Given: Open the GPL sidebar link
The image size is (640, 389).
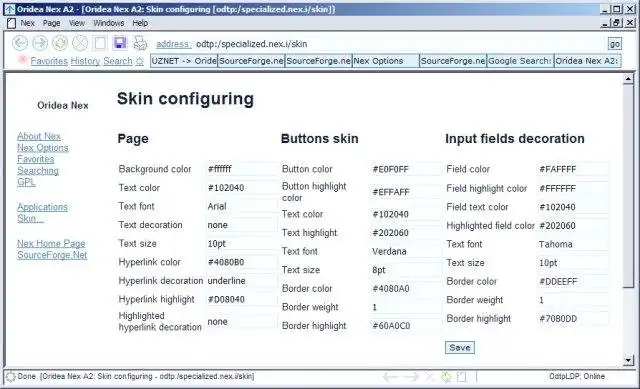Looking at the screenshot, I should coord(26,182).
